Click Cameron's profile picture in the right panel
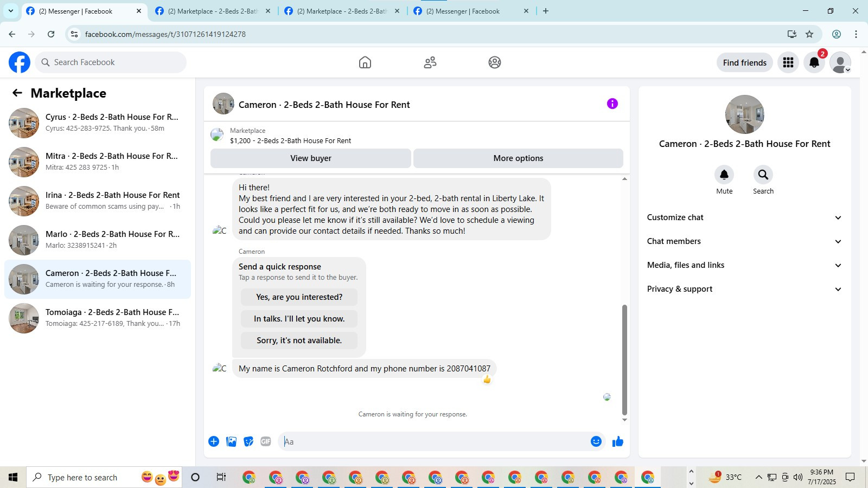Screen dimensions: 868x488 pos(745,114)
